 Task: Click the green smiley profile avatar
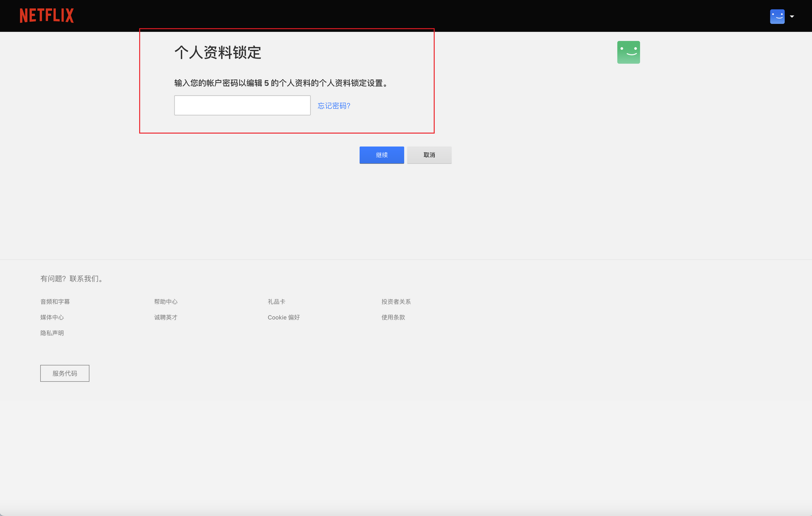(x=628, y=52)
